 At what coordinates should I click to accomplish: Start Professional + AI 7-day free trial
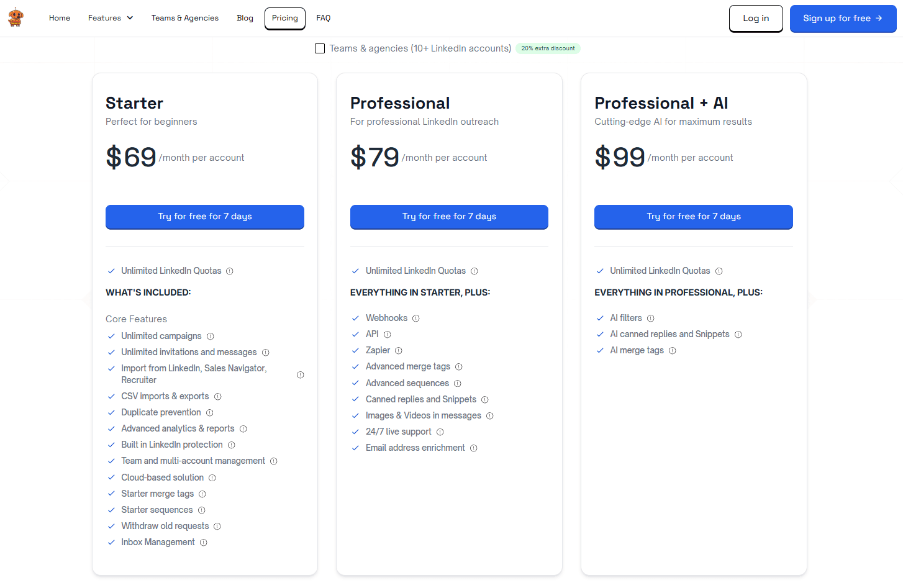[x=694, y=217]
